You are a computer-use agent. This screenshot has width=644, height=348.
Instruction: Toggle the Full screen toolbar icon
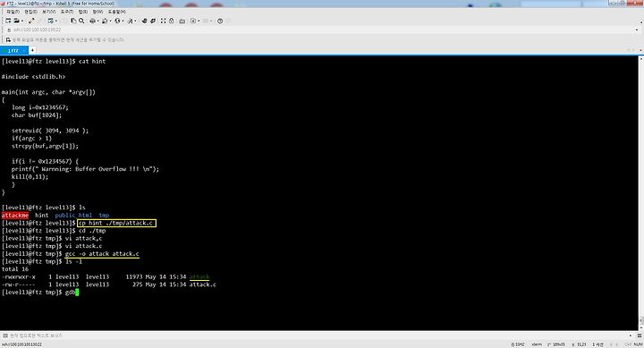click(x=164, y=21)
